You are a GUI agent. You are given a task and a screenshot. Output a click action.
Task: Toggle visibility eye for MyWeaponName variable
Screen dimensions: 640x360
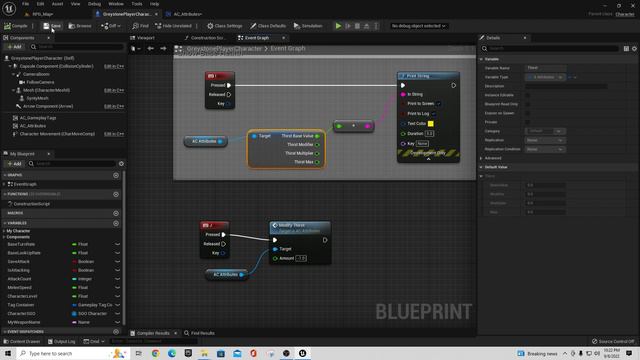tap(118, 322)
